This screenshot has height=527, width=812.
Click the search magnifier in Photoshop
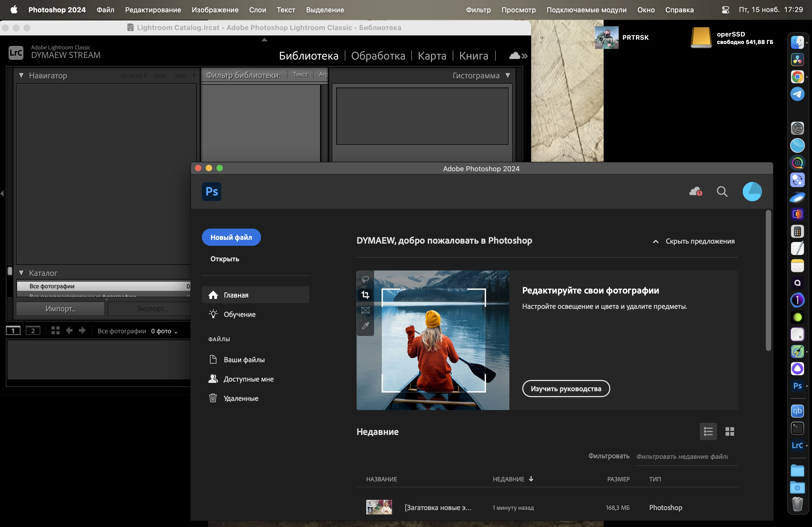722,192
